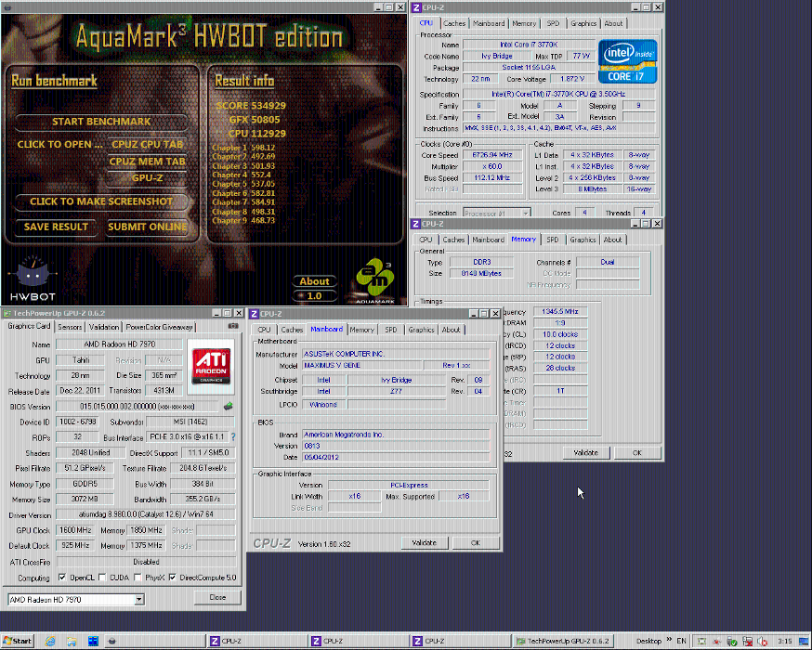
Task: Click the About button in AquaMark
Action: (314, 281)
